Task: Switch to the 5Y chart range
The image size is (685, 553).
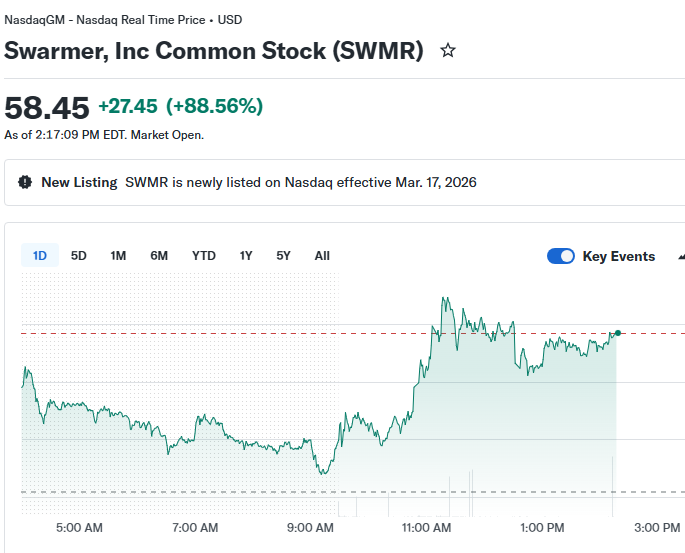Action: tap(284, 256)
